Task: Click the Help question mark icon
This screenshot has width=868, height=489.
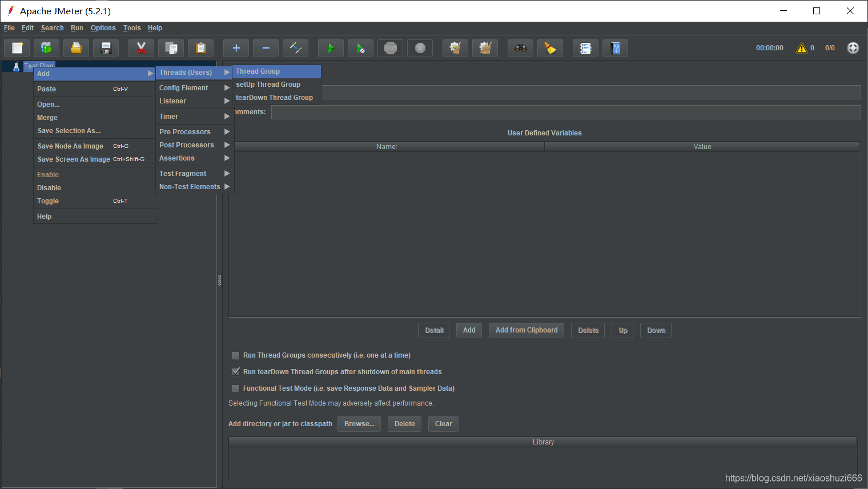Action: point(616,48)
